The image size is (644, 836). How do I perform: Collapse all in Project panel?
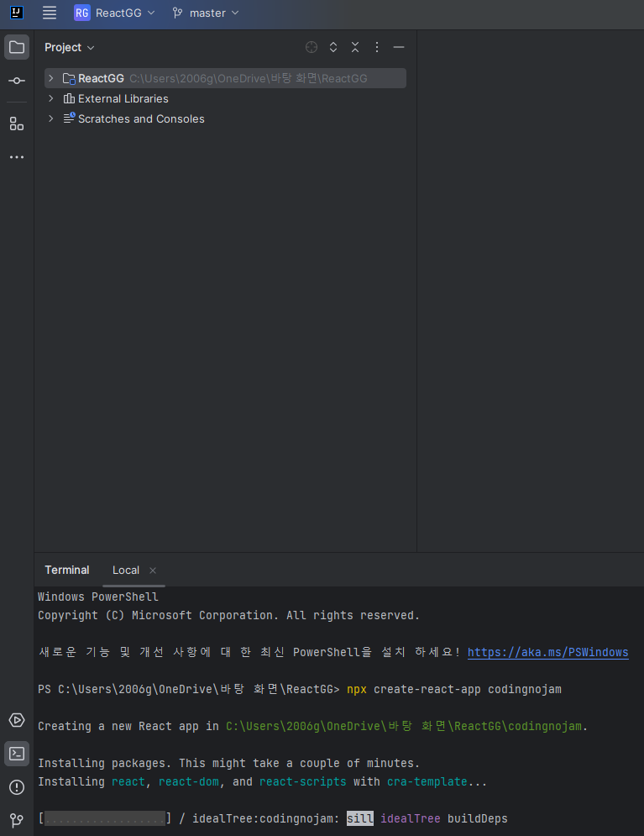(355, 47)
